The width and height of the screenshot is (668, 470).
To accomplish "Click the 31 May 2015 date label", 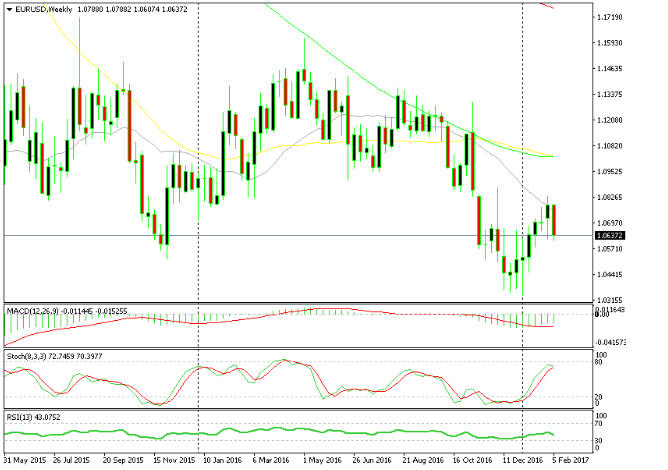I will pos(25,460).
